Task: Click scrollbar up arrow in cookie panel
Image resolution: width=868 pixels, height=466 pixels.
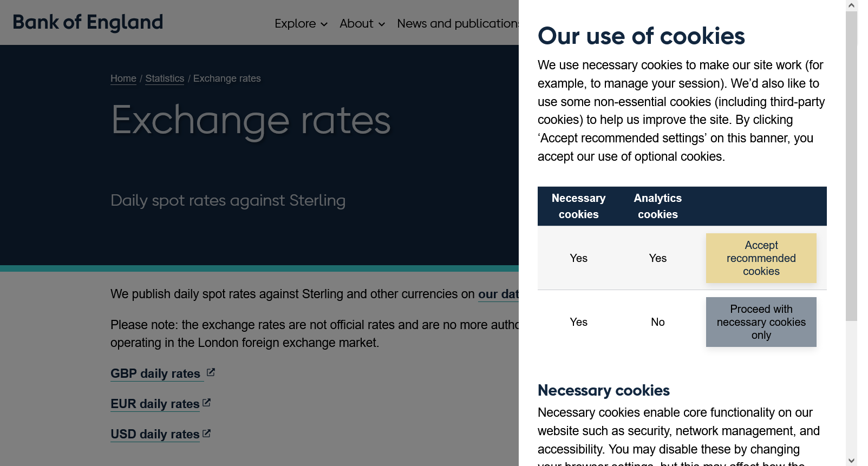Action: click(x=851, y=5)
